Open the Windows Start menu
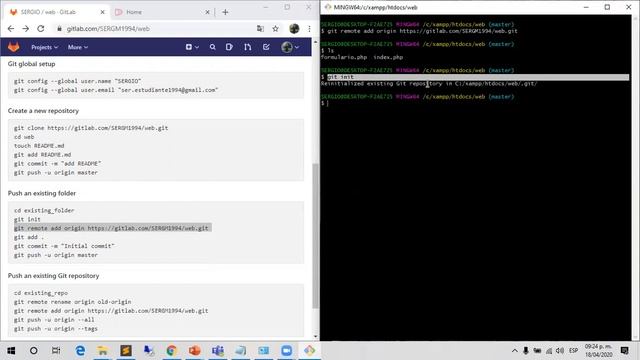The image size is (640, 360). (11, 351)
